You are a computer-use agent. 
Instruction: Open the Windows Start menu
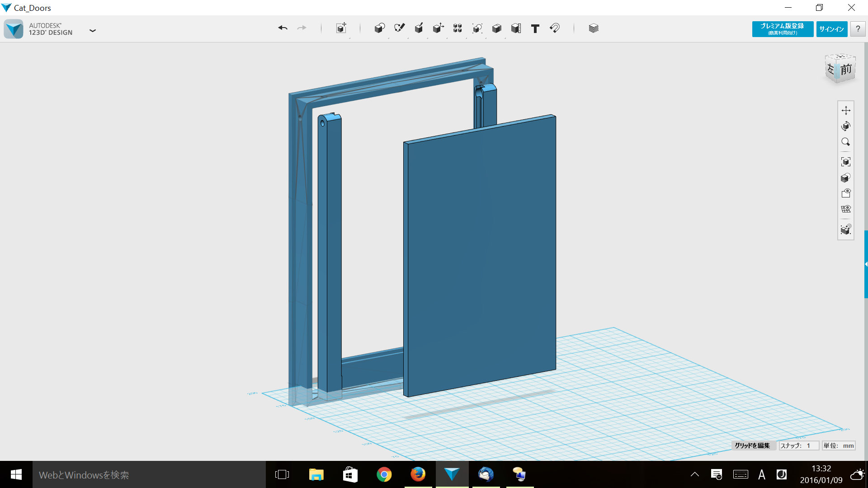pos(16,474)
